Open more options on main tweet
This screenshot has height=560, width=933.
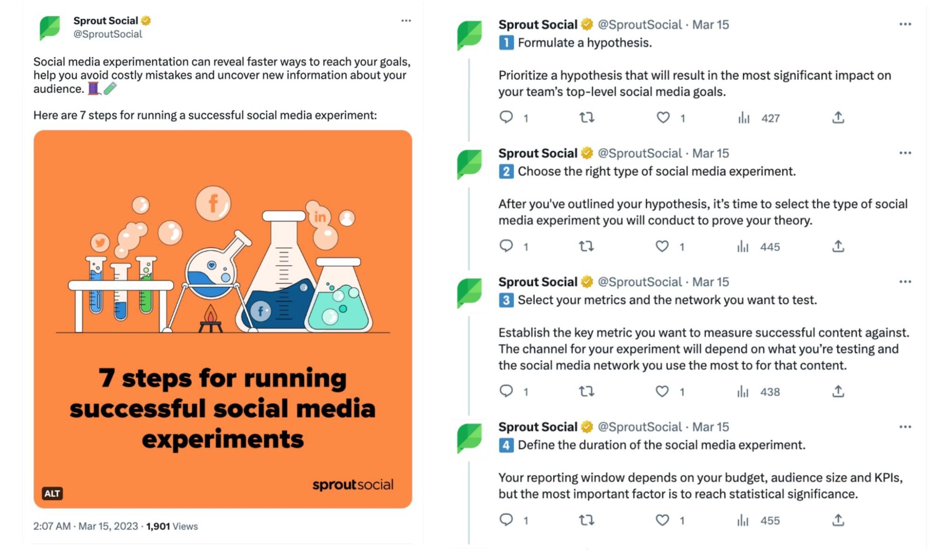tap(406, 21)
